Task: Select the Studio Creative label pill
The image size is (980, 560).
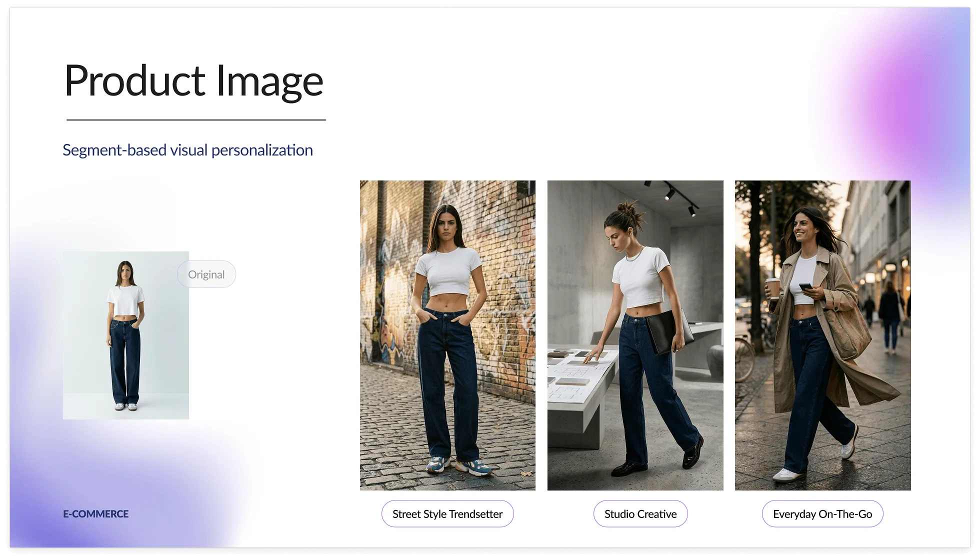Action: 640,514
